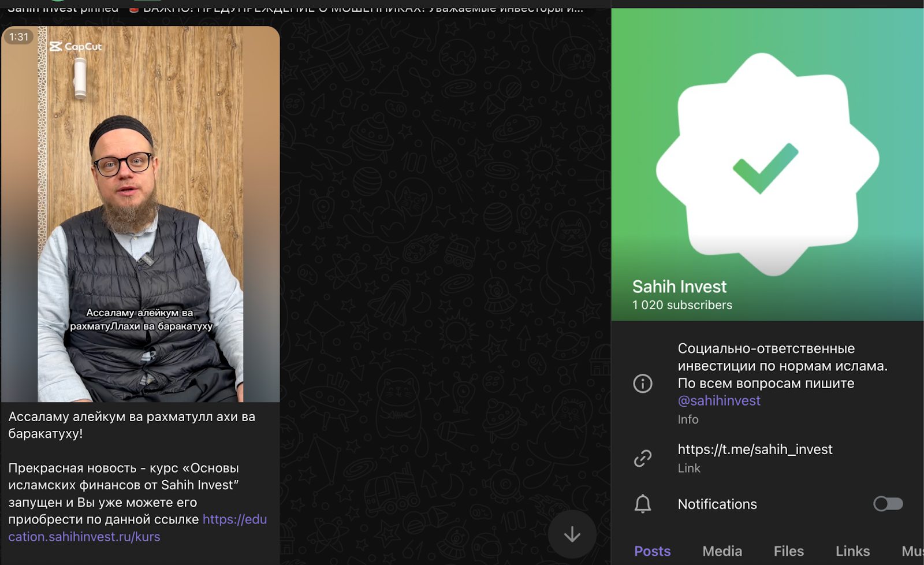Click the info circle icon
This screenshot has width=924, height=565.
pyautogui.click(x=643, y=384)
